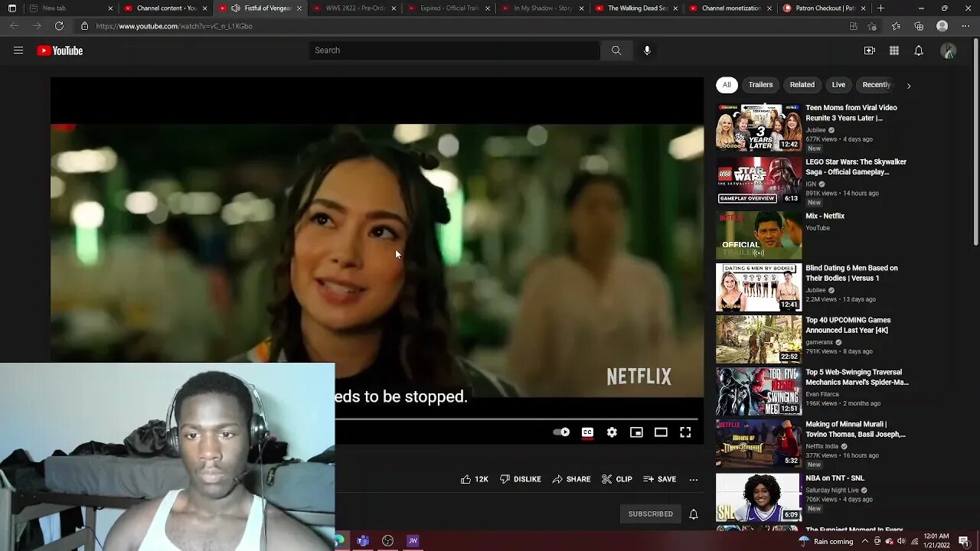Click the SUBSCRIBED button
Image resolution: width=980 pixels, height=551 pixels.
pos(651,514)
